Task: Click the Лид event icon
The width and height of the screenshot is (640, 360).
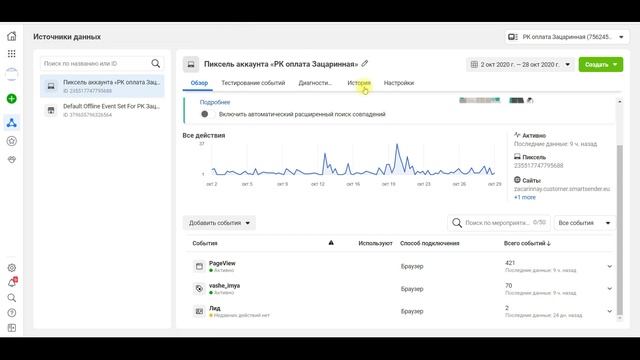Action: (x=199, y=311)
